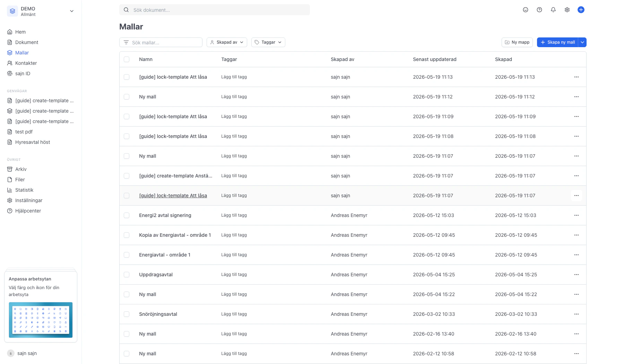Image resolution: width=624 pixels, height=364 pixels.
Task: Open the Taggar filter dropdown
Action: tap(268, 42)
